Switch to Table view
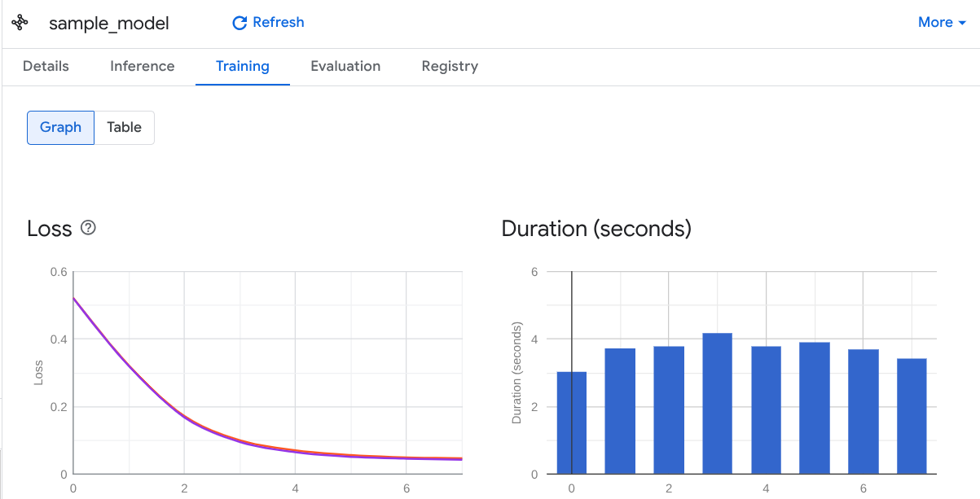Screen dimensions: 980x499 tap(125, 128)
